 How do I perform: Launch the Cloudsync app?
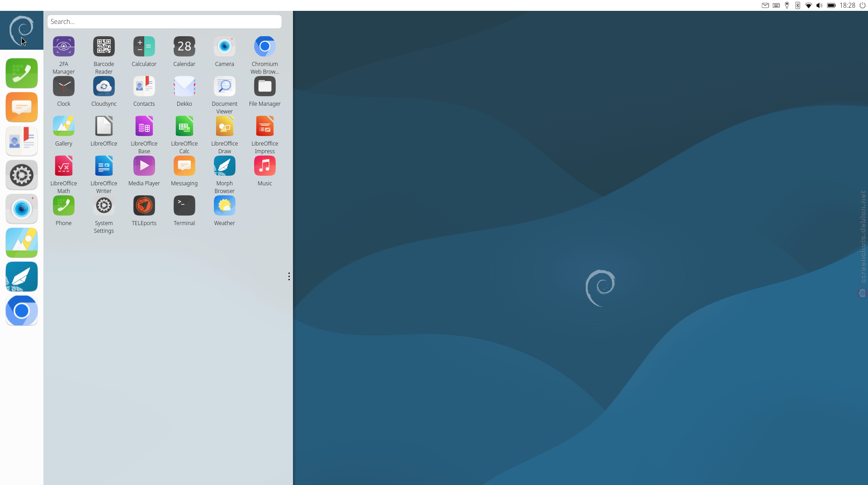pos(104,86)
